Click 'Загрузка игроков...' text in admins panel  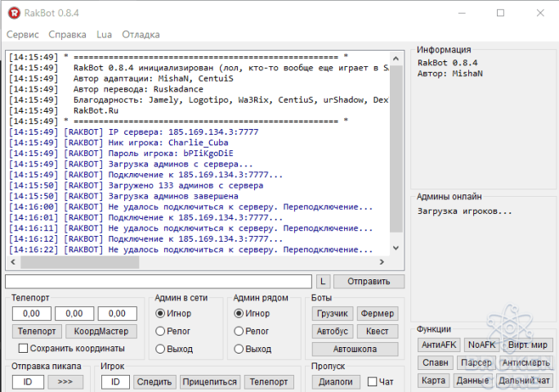(465, 212)
